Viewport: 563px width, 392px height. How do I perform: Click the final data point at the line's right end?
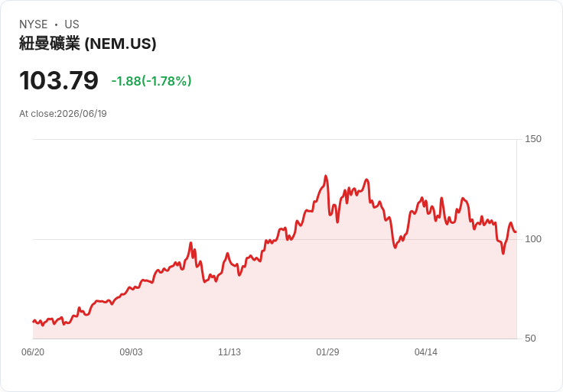pos(516,232)
